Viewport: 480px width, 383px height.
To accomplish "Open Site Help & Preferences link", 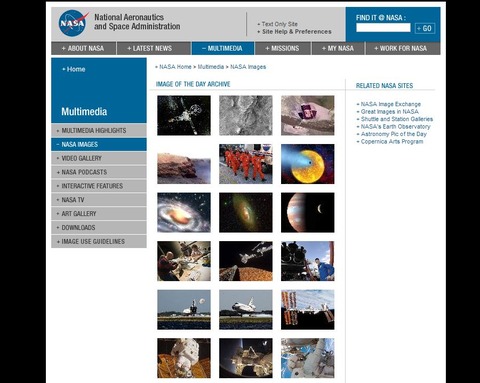I will tap(296, 32).
